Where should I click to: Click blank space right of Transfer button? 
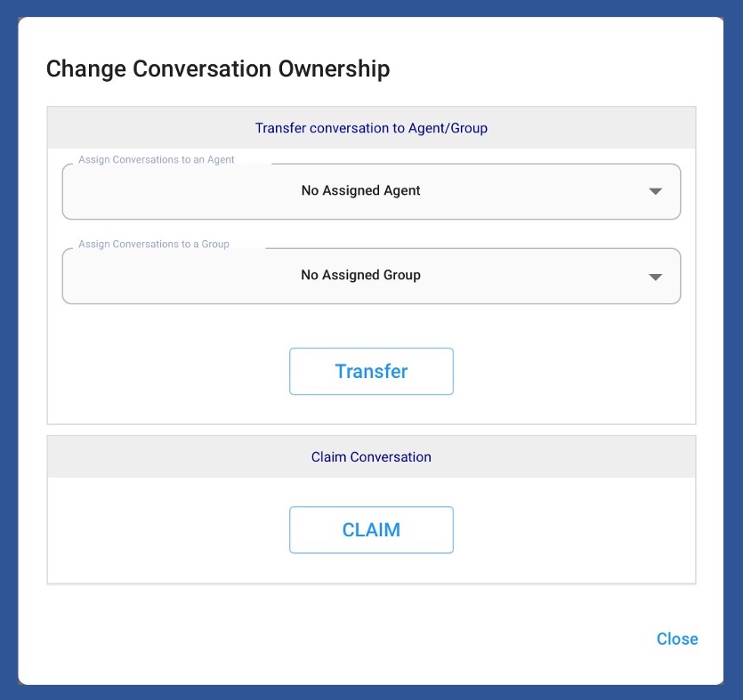click(574, 372)
